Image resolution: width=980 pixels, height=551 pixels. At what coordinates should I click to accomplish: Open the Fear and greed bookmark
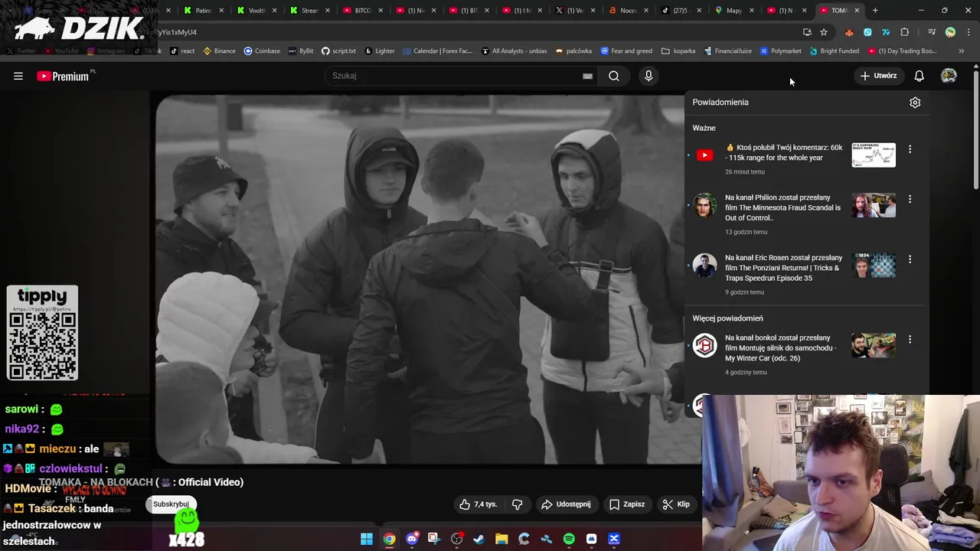pyautogui.click(x=626, y=51)
